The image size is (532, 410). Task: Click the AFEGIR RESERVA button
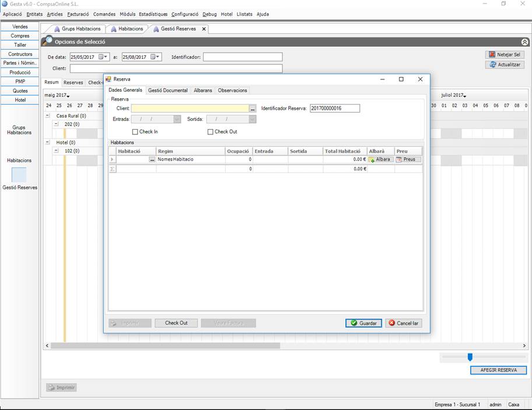(x=498, y=370)
